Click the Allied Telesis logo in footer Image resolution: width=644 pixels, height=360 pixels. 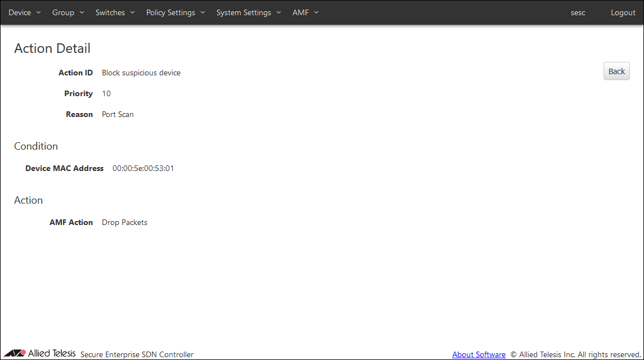pyautogui.click(x=39, y=353)
